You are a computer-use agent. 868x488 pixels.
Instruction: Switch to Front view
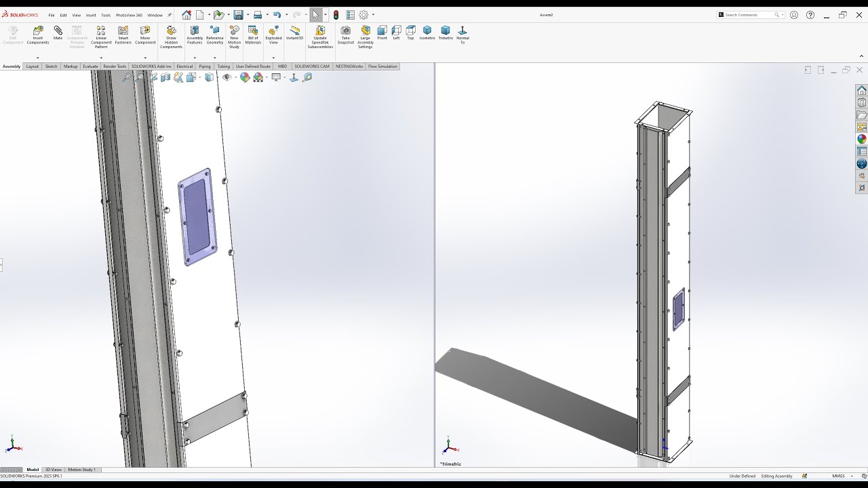[x=382, y=33]
